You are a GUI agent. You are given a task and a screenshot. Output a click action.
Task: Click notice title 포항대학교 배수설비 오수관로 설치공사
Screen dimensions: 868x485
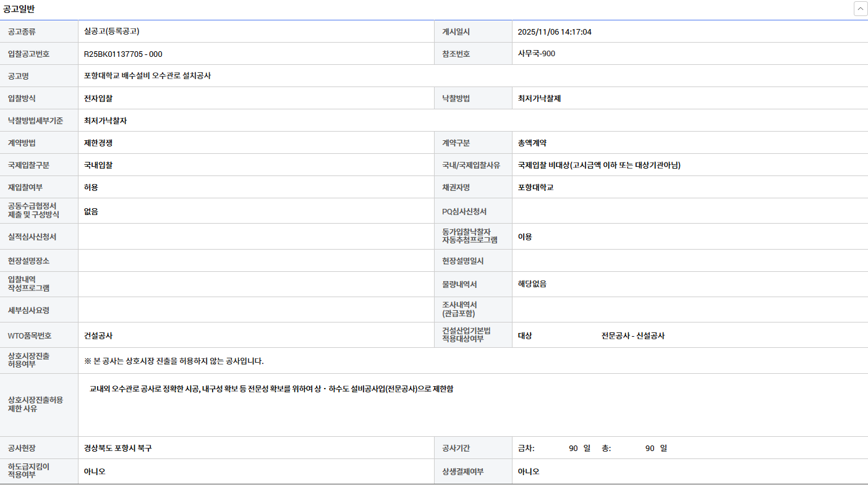pos(147,76)
